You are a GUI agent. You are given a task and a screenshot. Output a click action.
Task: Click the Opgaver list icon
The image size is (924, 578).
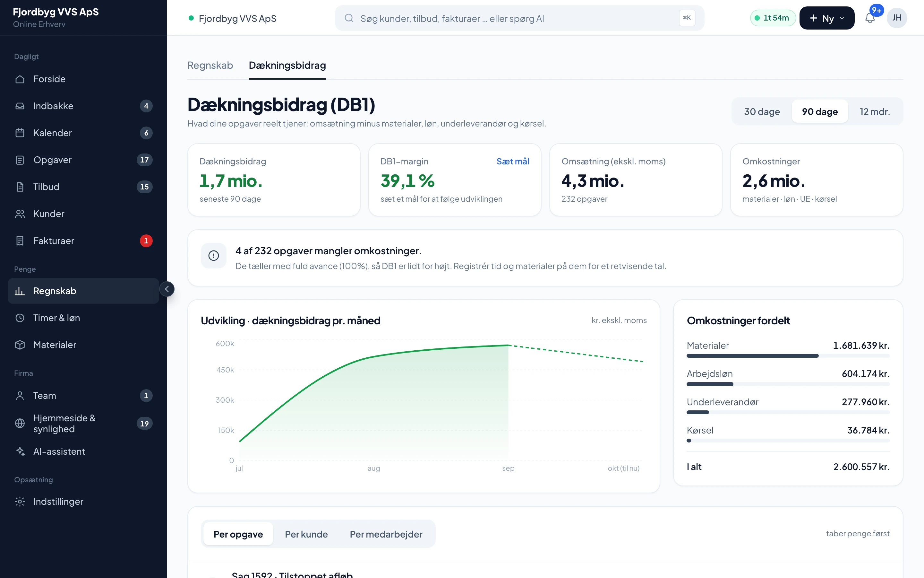click(20, 160)
